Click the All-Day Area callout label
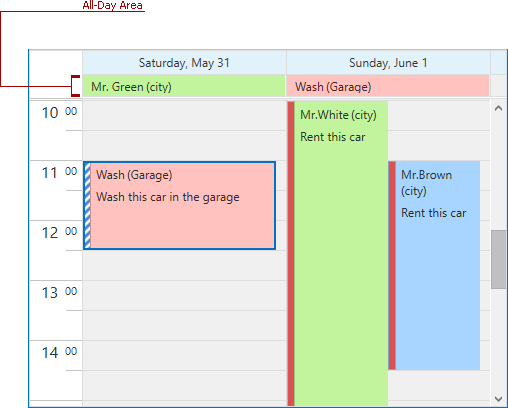The width and height of the screenshot is (508, 408). 113,5
